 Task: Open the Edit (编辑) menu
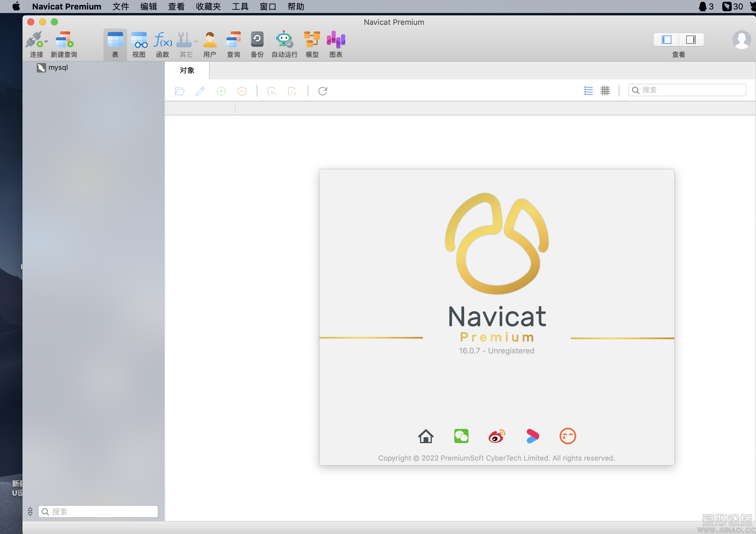[x=148, y=7]
